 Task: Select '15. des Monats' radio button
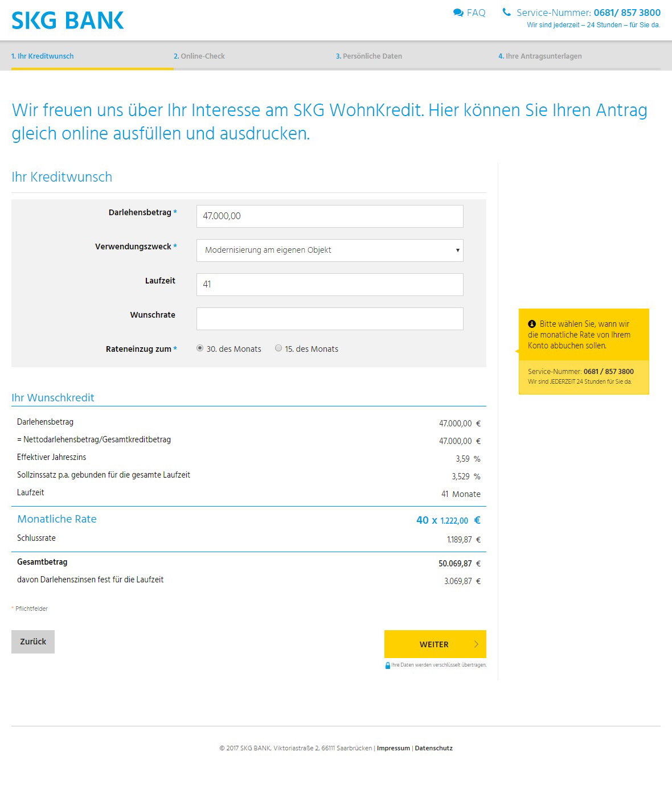[278, 348]
